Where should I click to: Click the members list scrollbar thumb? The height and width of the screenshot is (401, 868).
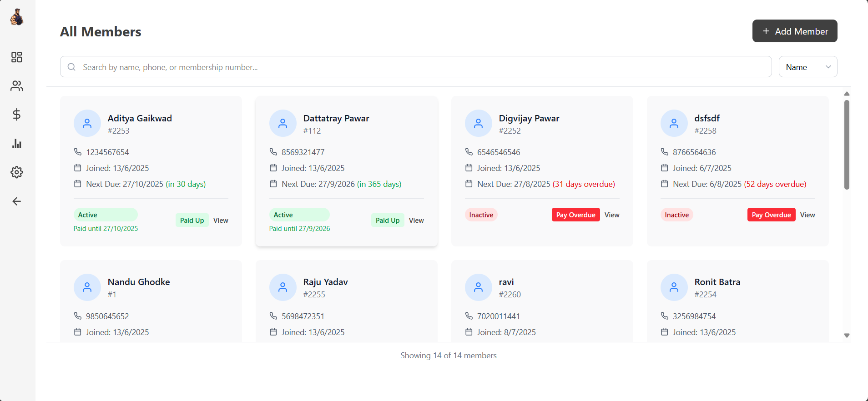[x=847, y=145]
